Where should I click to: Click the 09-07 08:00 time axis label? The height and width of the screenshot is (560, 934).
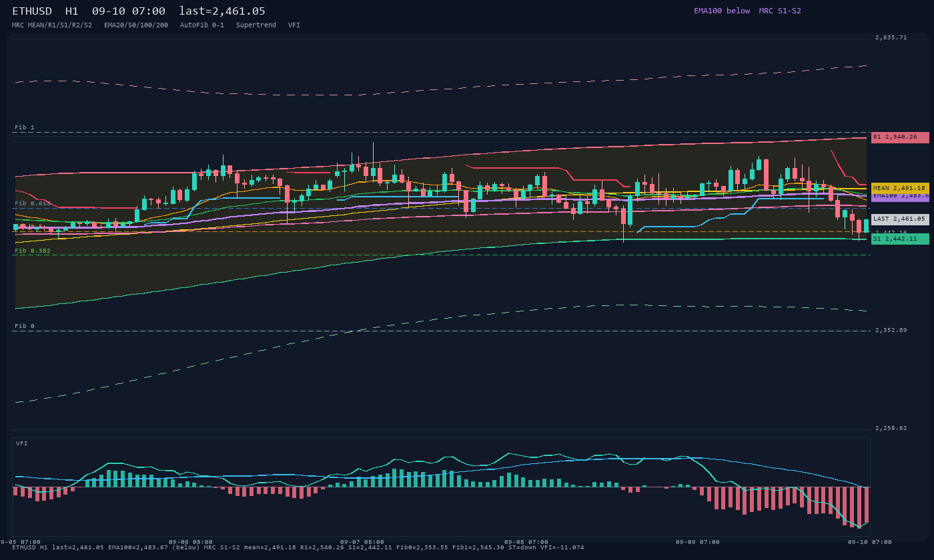(x=362, y=542)
